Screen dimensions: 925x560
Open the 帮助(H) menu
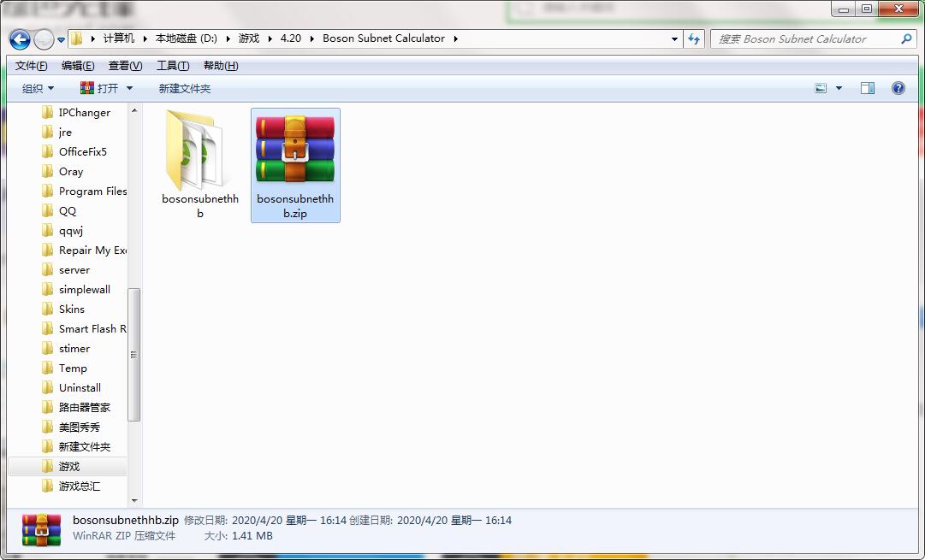(x=221, y=66)
